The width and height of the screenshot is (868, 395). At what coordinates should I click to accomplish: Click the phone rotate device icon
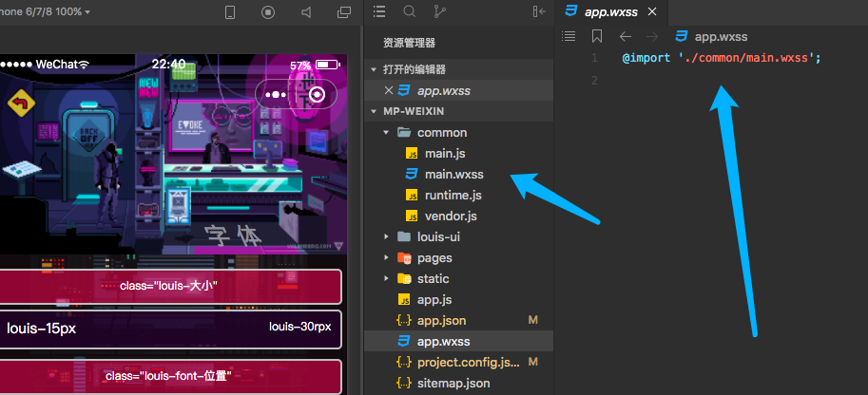(x=230, y=12)
